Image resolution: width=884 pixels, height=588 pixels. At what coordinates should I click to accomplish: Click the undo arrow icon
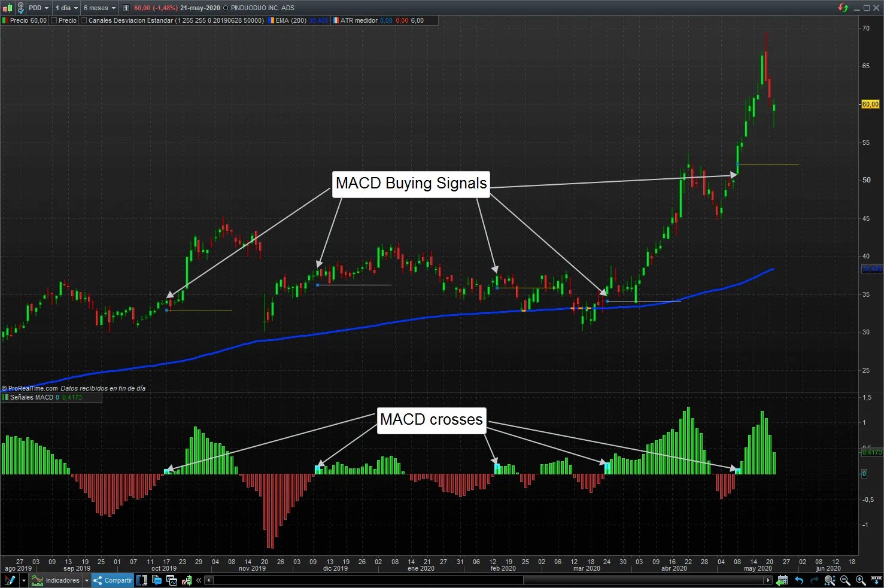[x=799, y=580]
